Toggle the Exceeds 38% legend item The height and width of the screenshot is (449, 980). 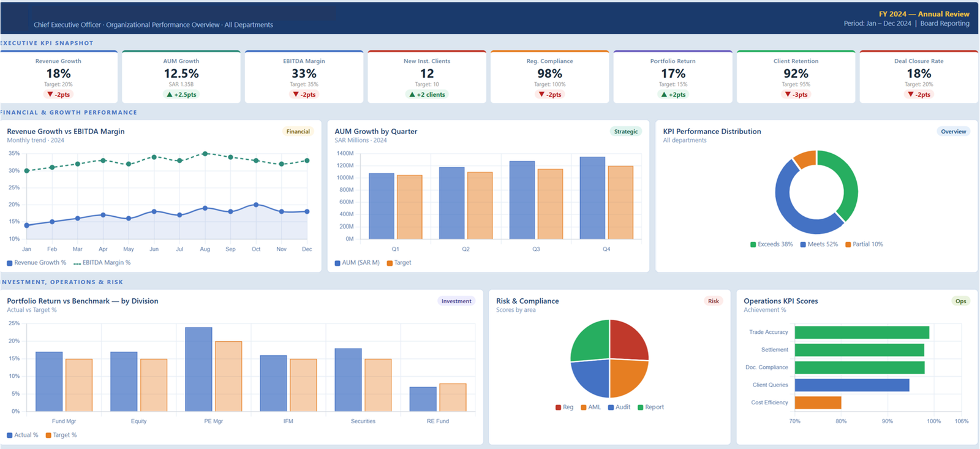point(772,244)
